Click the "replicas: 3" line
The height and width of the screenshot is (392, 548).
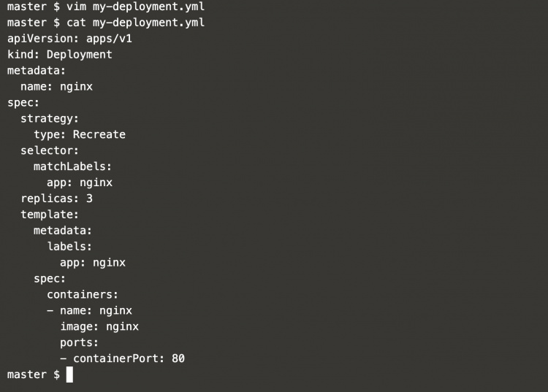click(56, 199)
